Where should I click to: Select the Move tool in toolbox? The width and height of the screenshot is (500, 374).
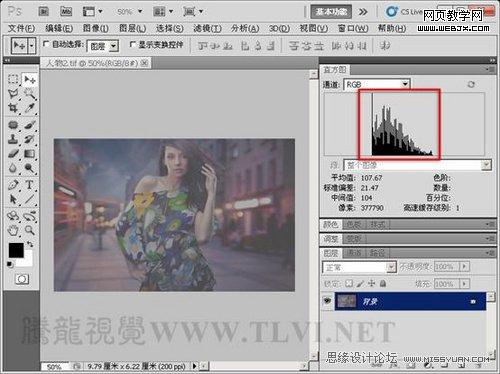pyautogui.click(x=30, y=80)
